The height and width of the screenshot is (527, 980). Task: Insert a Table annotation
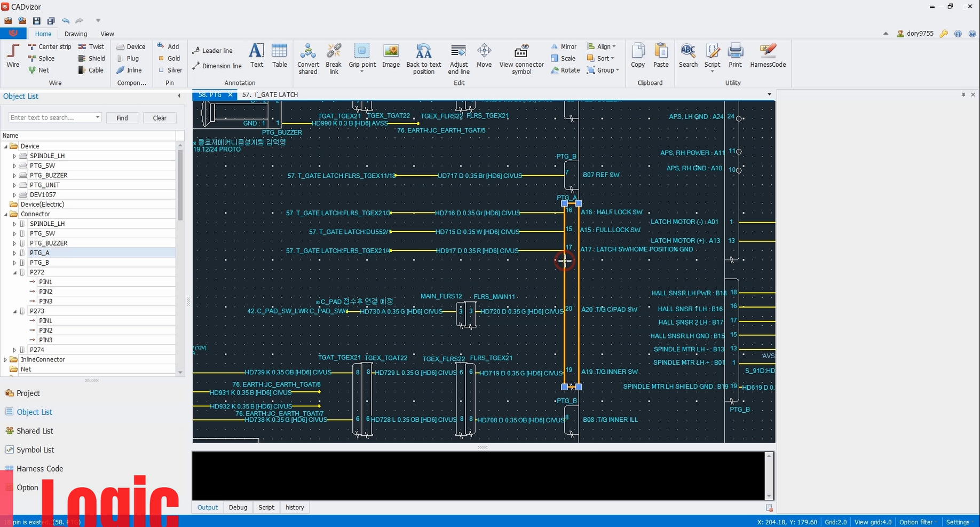tap(279, 56)
